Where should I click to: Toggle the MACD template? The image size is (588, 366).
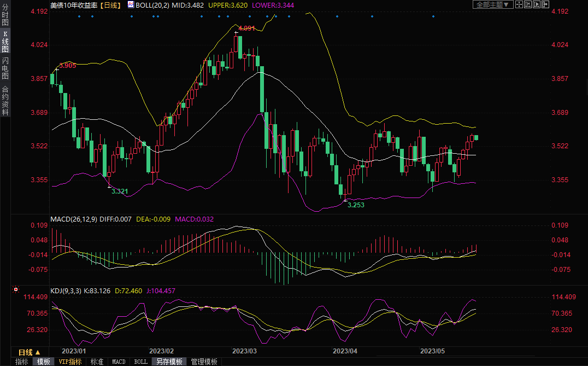click(119, 362)
